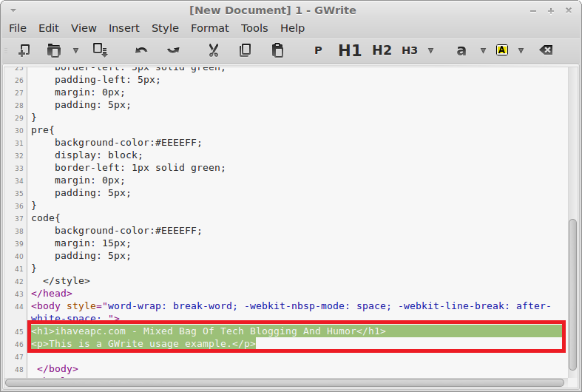Click the '</style>' line in the source
582x392 pixels.
(x=67, y=281)
